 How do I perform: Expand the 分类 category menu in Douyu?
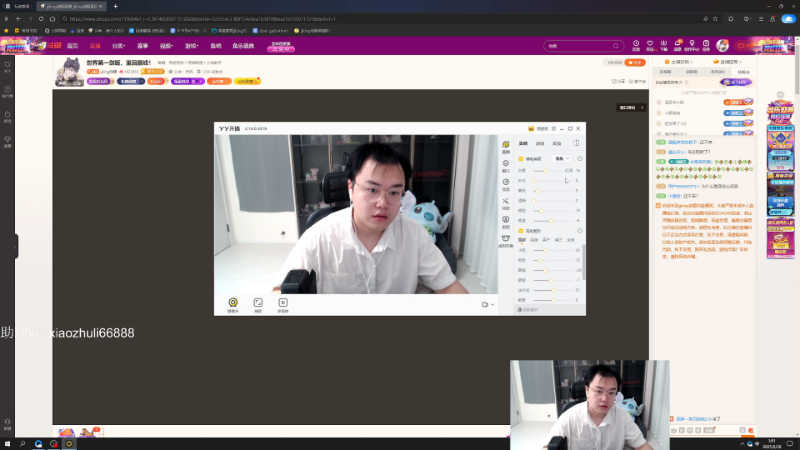point(118,46)
